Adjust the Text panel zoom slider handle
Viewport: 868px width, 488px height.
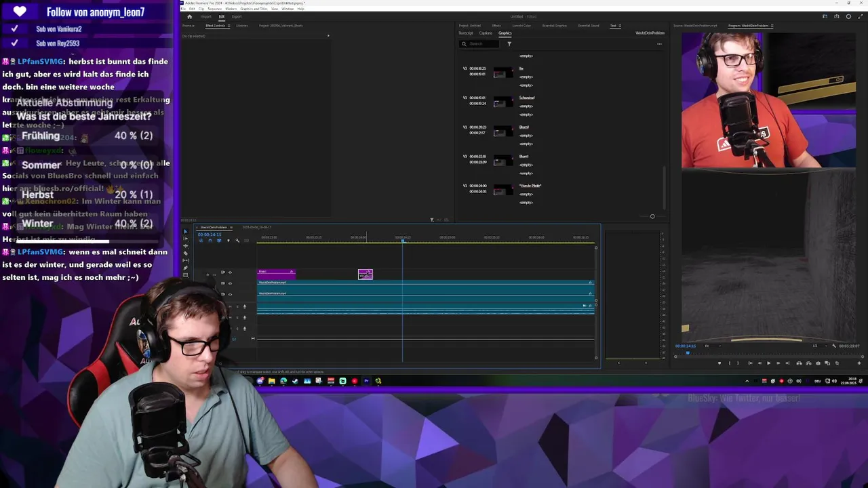click(x=652, y=216)
